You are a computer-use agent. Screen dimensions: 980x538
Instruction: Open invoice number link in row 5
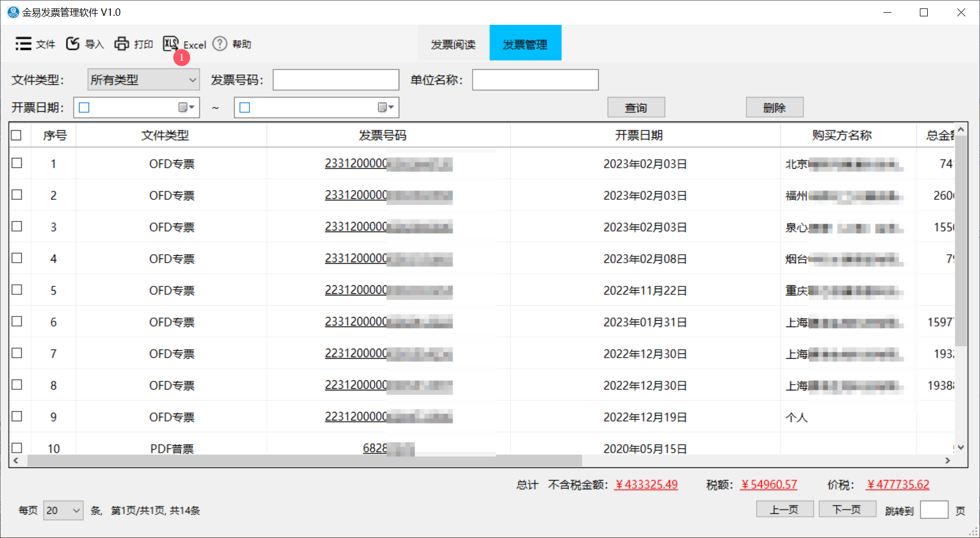click(389, 291)
